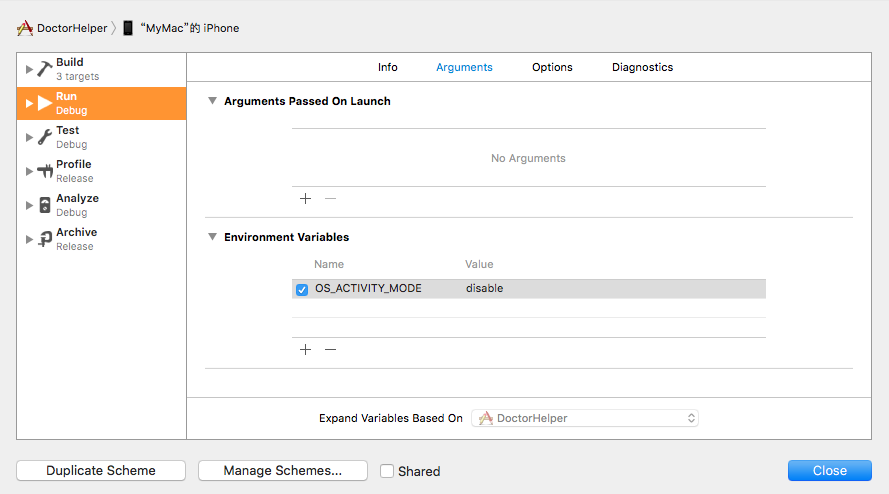Click the Duplicate Scheme button
The width and height of the screenshot is (889, 494).
point(101,470)
